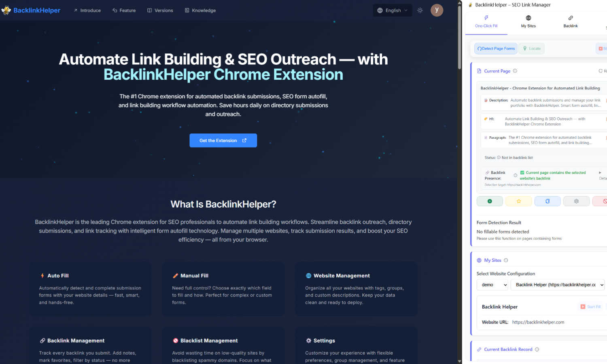This screenshot has width=607, height=364.
Task: Open the Versions nav item
Action: coord(160,11)
